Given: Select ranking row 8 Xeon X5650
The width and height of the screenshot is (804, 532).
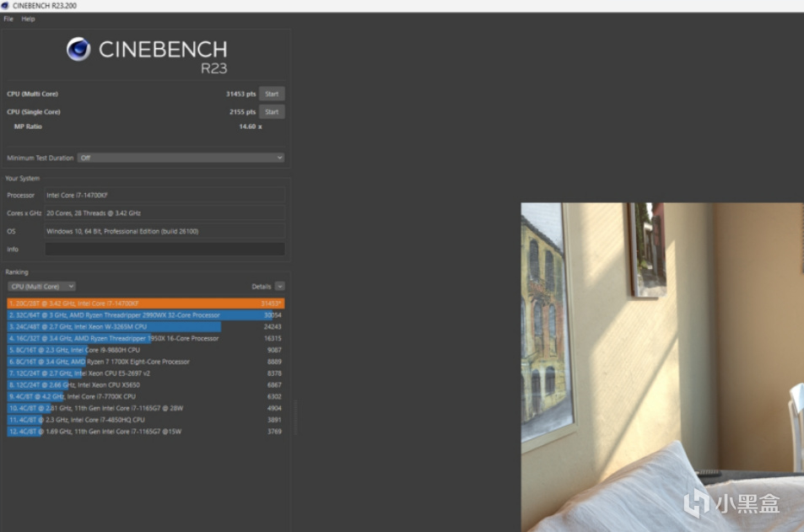Looking at the screenshot, I should 146,385.
